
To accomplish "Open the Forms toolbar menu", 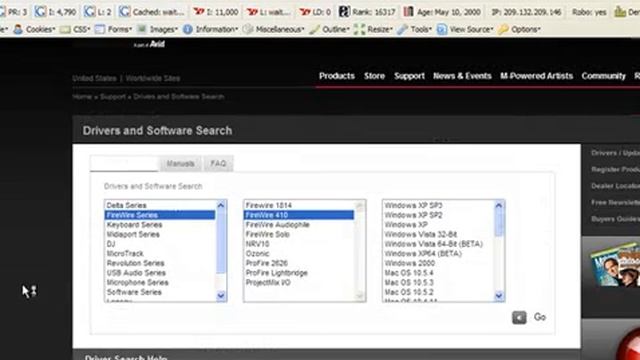I will 113,29.
